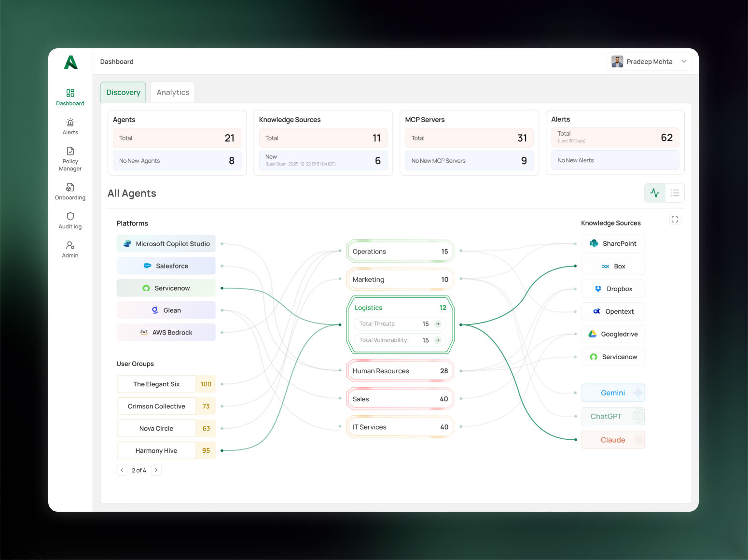The image size is (748, 560).
Task: Select the SharePoint knowledge source
Action: [613, 244]
